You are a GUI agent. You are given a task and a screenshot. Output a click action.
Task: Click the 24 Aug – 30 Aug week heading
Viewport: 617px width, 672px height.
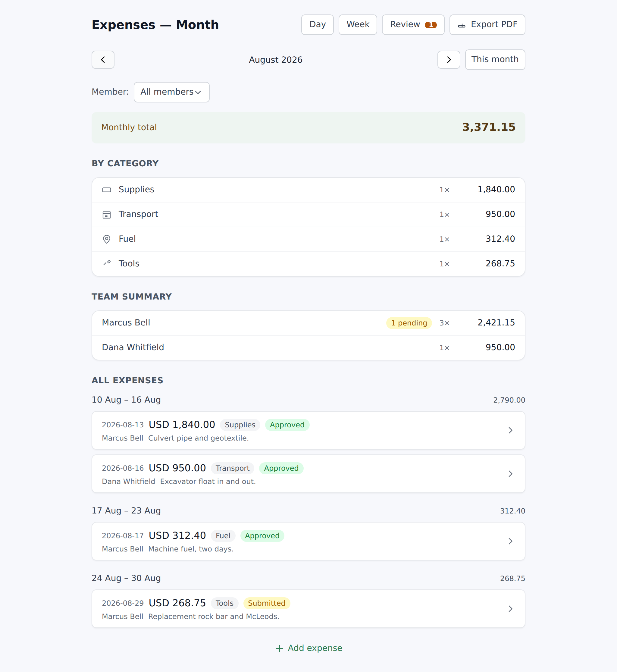[126, 578]
